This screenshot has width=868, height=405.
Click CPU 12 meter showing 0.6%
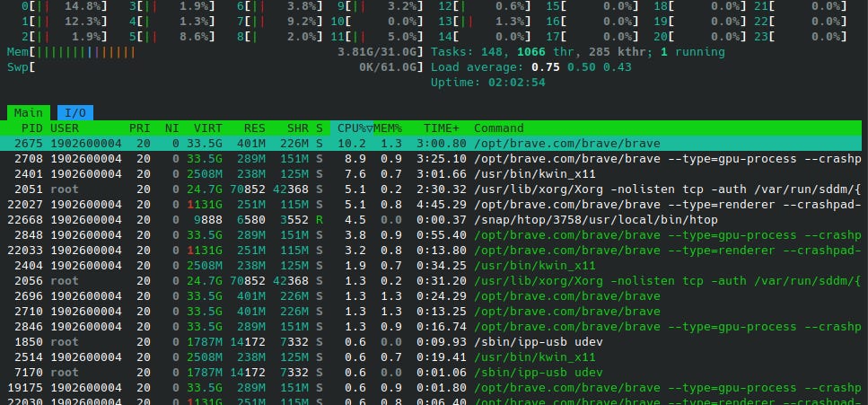(x=485, y=6)
